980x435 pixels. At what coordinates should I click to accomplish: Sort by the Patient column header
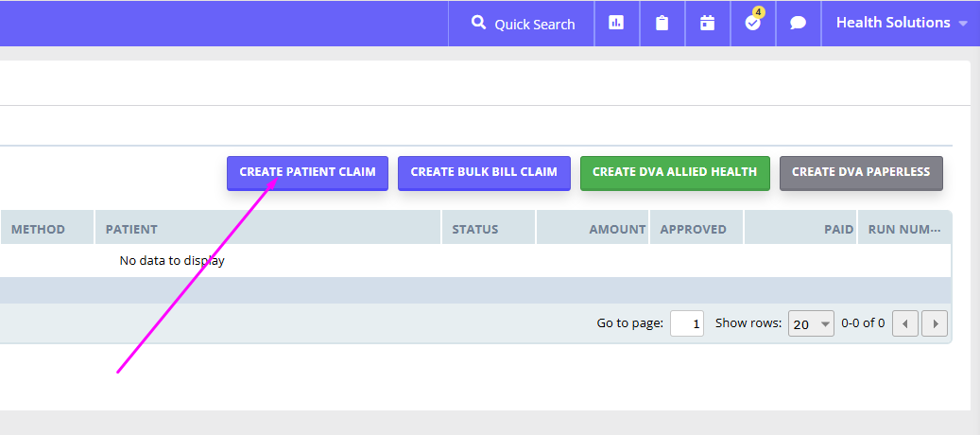[x=268, y=230]
